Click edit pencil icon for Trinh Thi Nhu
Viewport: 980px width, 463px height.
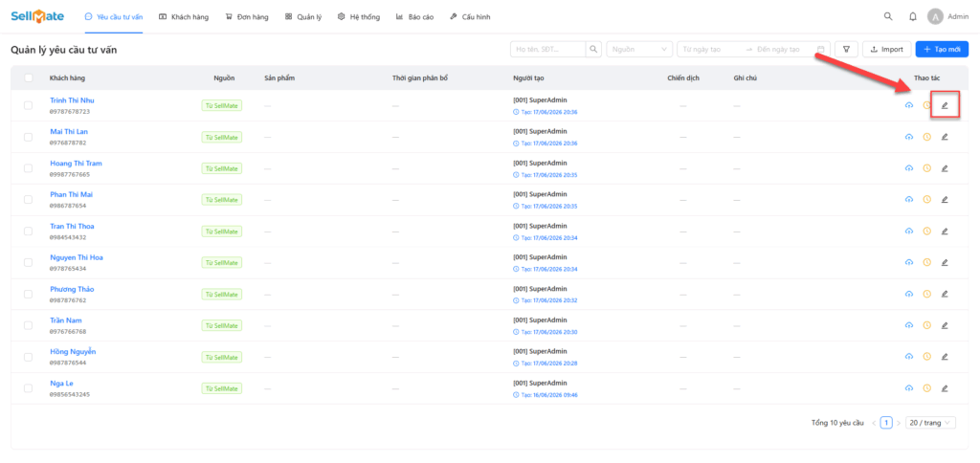[945, 105]
